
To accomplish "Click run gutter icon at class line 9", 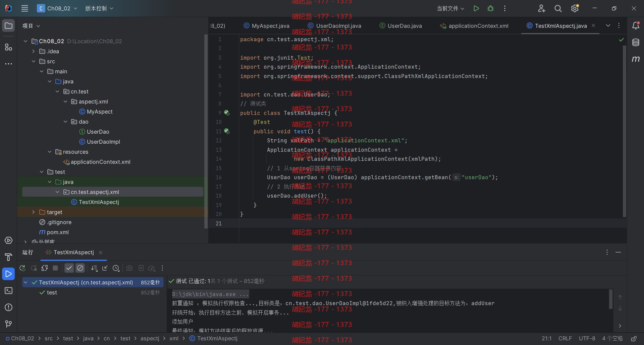I will pos(227,113).
